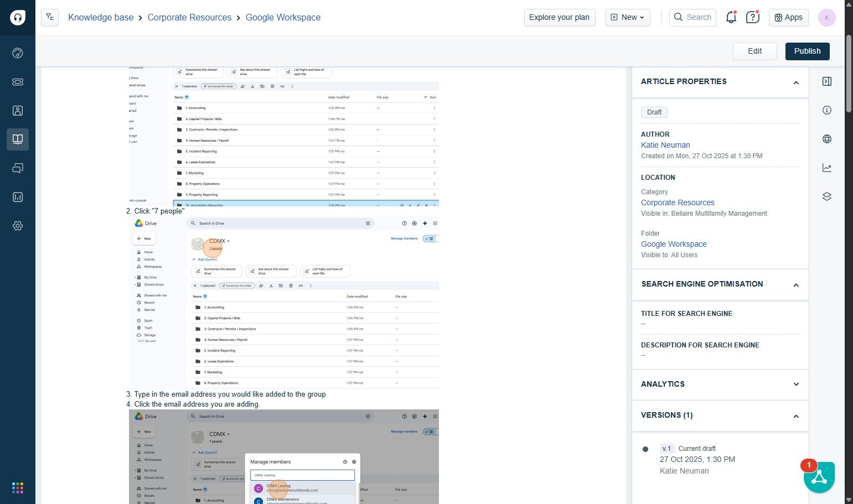This screenshot has width=853, height=504.
Task: Open the notifications bell
Action: coord(731,17)
